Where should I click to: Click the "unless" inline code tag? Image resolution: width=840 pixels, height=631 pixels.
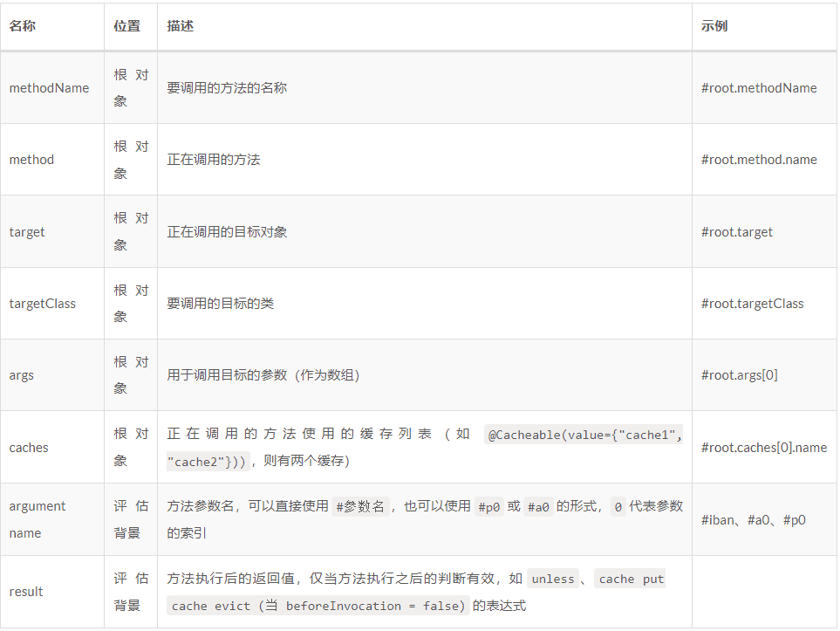pyautogui.click(x=553, y=579)
